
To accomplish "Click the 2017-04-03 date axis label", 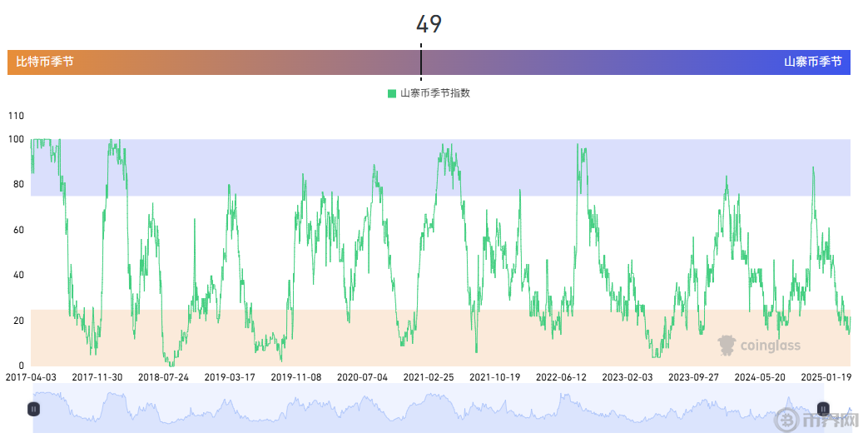I will 32,377.
